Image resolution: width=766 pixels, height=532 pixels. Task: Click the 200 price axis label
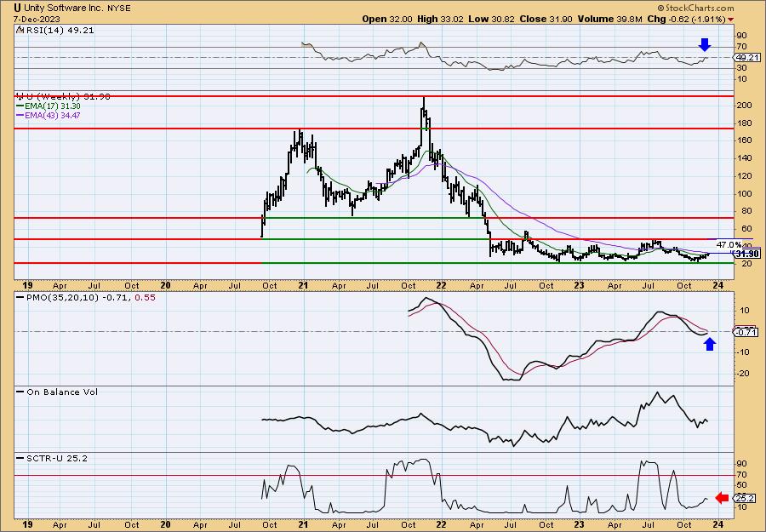click(744, 106)
